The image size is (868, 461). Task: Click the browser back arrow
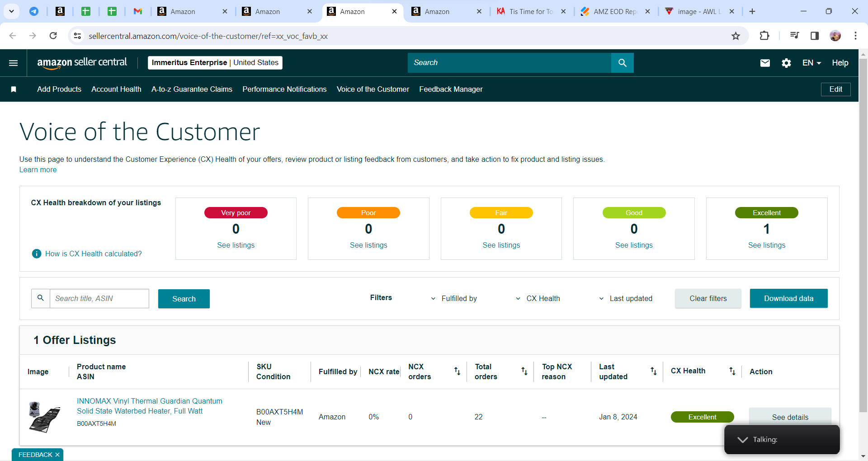13,36
